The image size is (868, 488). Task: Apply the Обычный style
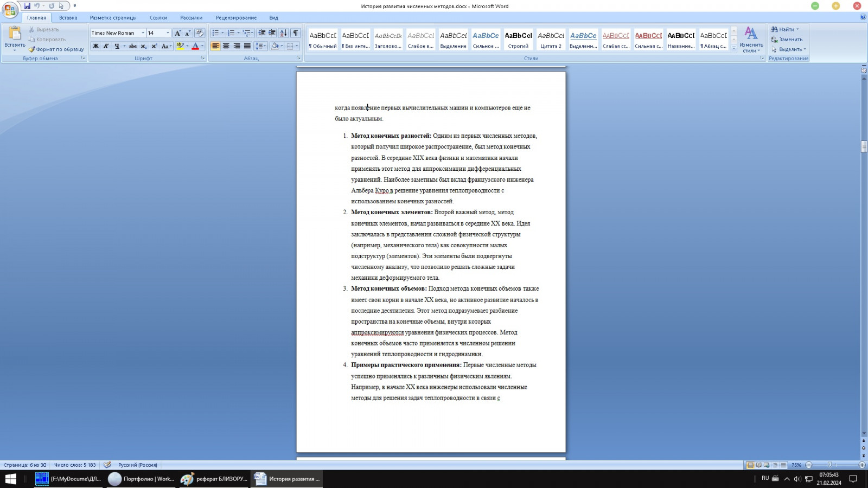click(x=323, y=40)
